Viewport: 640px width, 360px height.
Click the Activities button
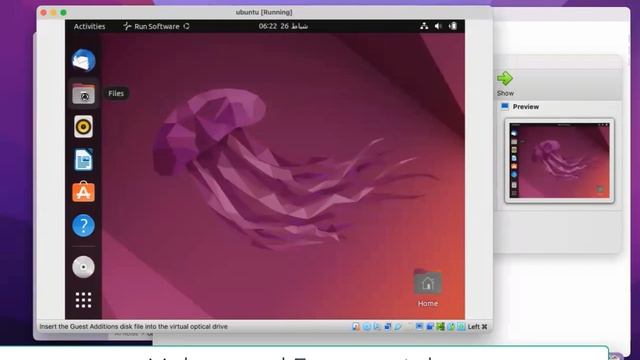[89, 27]
